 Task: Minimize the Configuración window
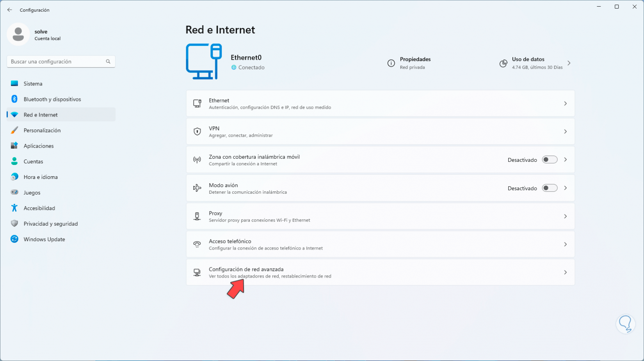599,7
